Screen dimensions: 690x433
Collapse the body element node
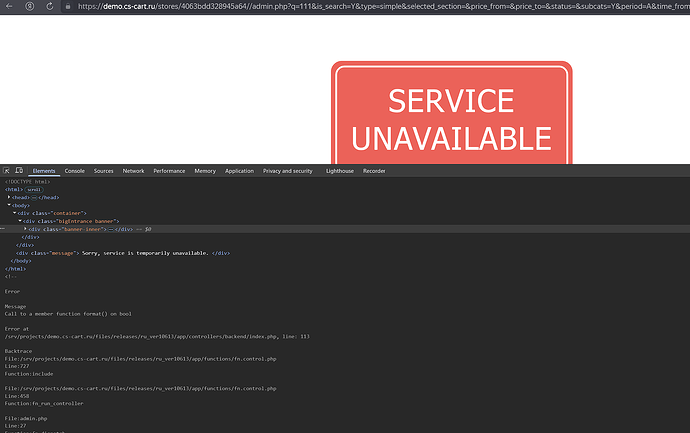[9, 205]
